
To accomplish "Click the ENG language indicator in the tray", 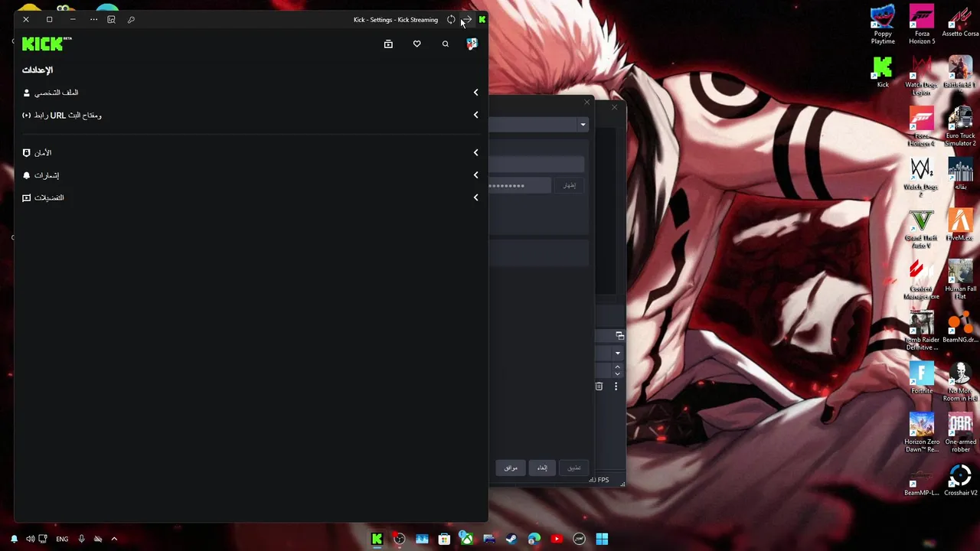I will click(62, 539).
